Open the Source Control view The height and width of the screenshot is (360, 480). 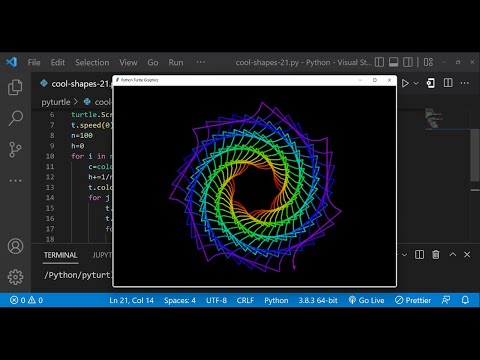point(15,149)
